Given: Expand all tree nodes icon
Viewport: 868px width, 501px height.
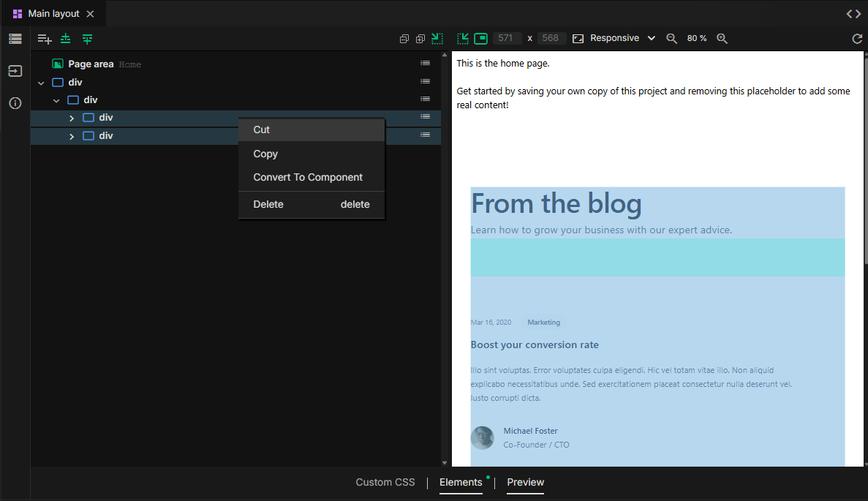Looking at the screenshot, I should pyautogui.click(x=420, y=39).
